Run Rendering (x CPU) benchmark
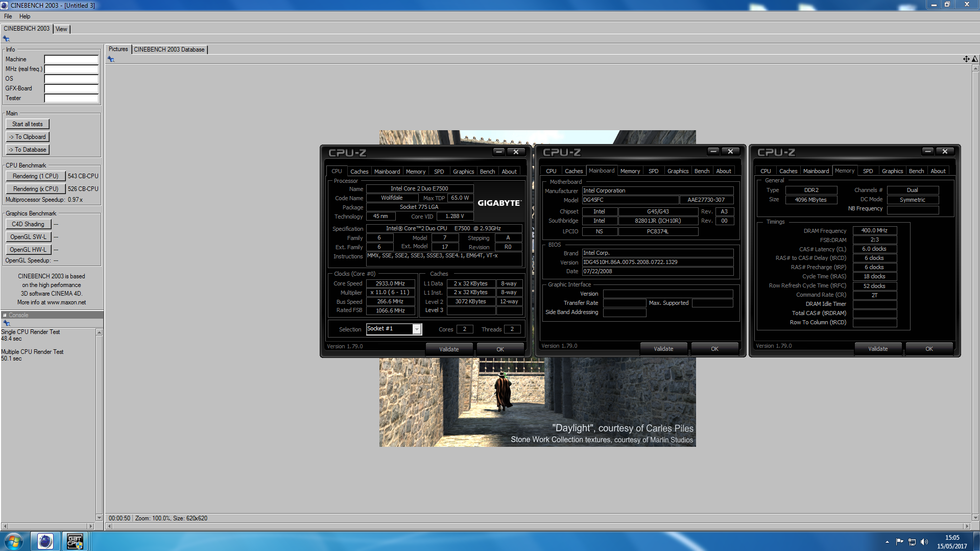The height and width of the screenshot is (551, 980). point(36,189)
